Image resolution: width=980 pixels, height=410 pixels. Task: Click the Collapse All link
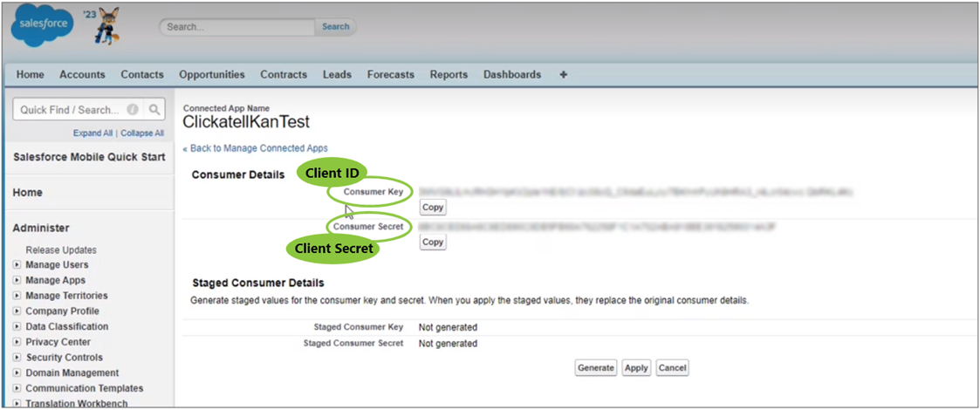pyautogui.click(x=142, y=133)
